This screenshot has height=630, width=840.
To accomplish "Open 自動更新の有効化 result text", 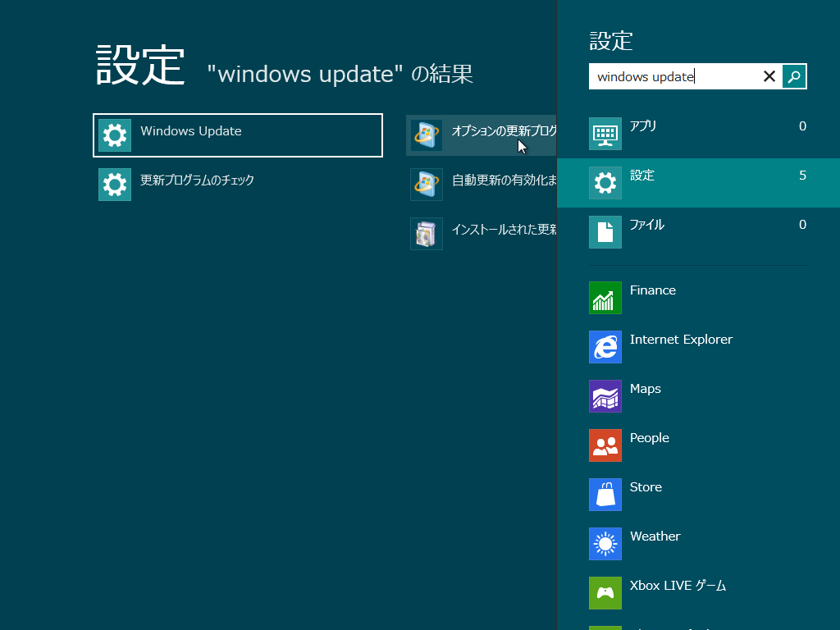I will tap(504, 180).
